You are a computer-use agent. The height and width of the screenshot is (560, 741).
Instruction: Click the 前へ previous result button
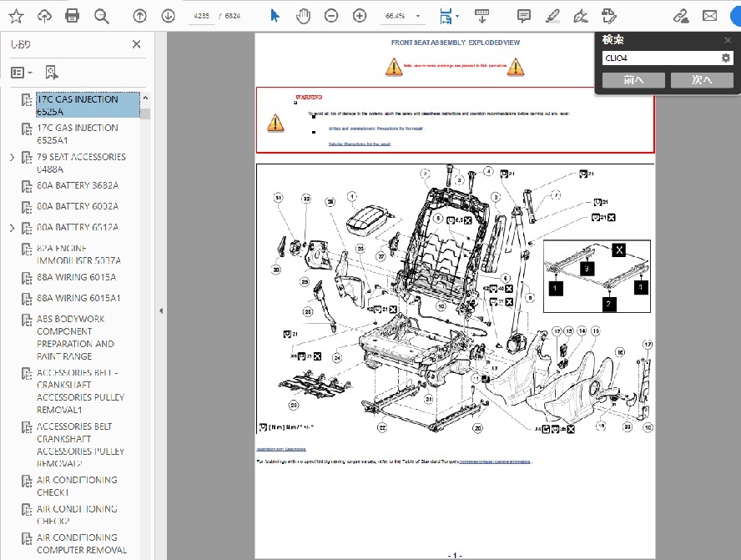(633, 80)
